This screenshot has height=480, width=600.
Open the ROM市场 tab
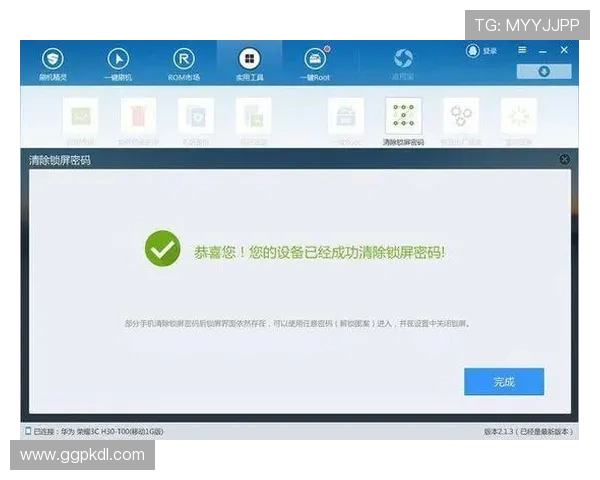[184, 64]
